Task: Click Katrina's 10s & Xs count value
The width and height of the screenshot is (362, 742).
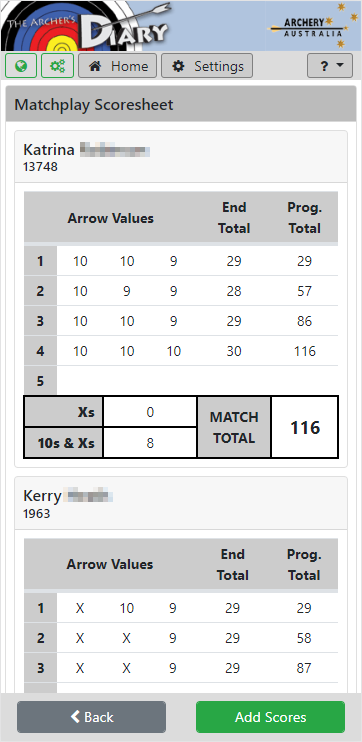Action: (150, 443)
